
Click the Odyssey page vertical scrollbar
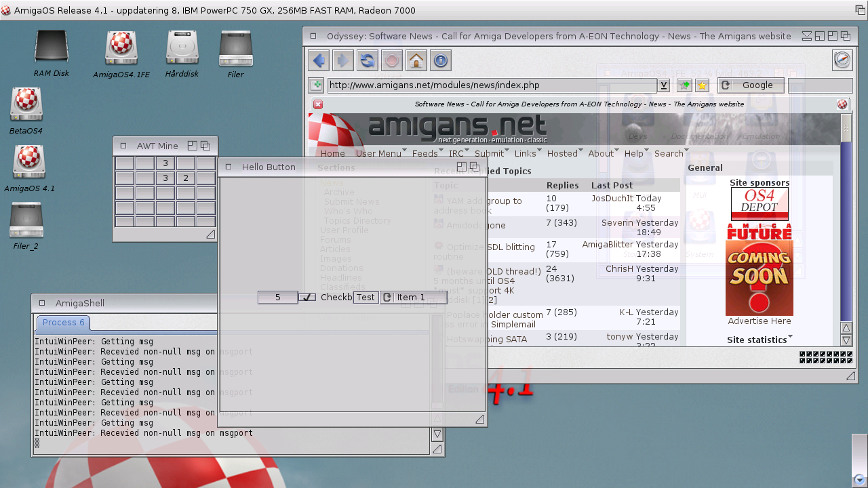[x=846, y=217]
